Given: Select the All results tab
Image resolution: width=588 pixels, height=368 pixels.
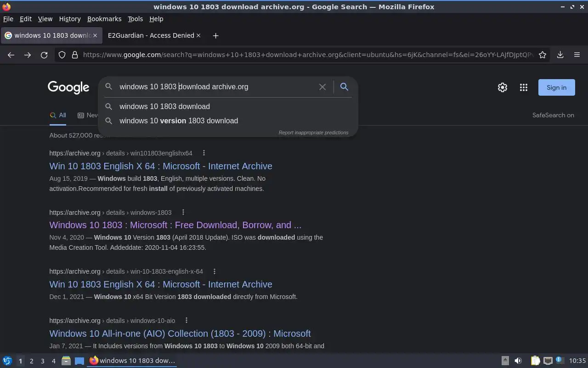Looking at the screenshot, I should [x=58, y=115].
